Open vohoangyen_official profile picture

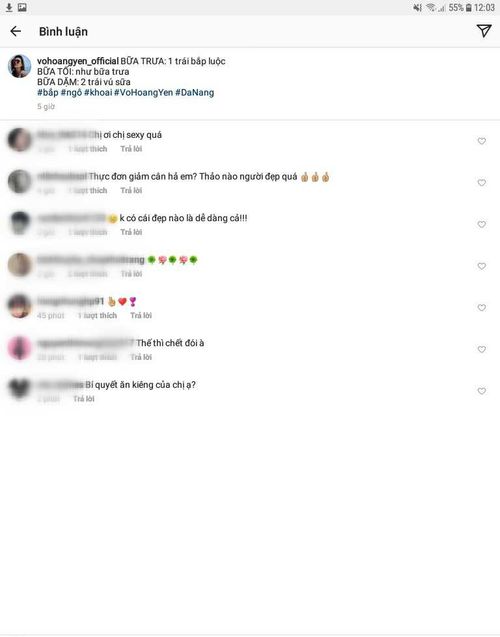click(x=19, y=66)
